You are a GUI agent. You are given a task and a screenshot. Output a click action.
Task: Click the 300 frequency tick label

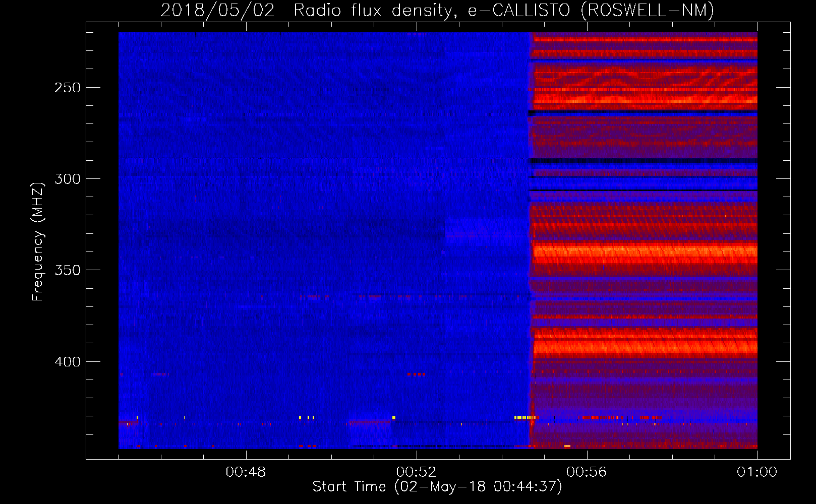point(68,179)
